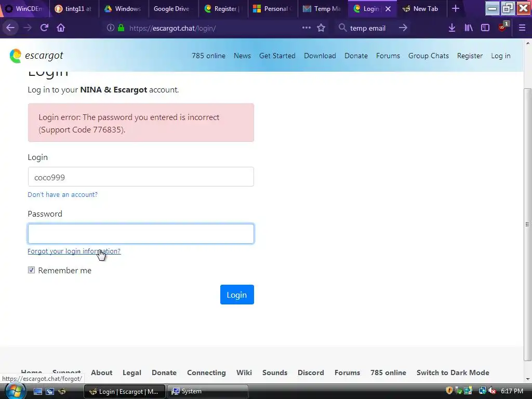Open Discord footer link
The height and width of the screenshot is (399, 532).
311,373
